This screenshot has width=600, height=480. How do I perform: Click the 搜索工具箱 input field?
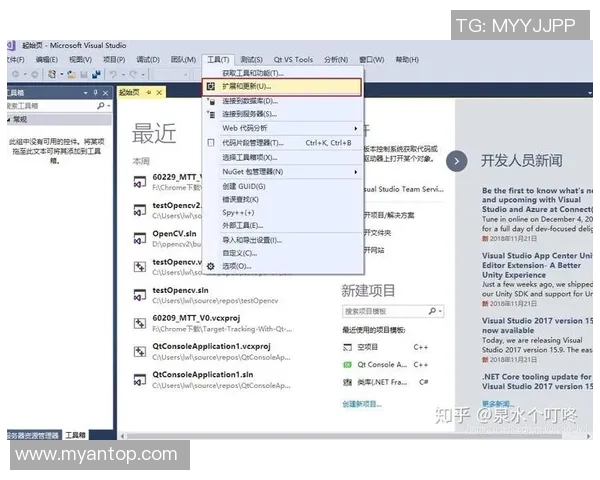point(51,106)
